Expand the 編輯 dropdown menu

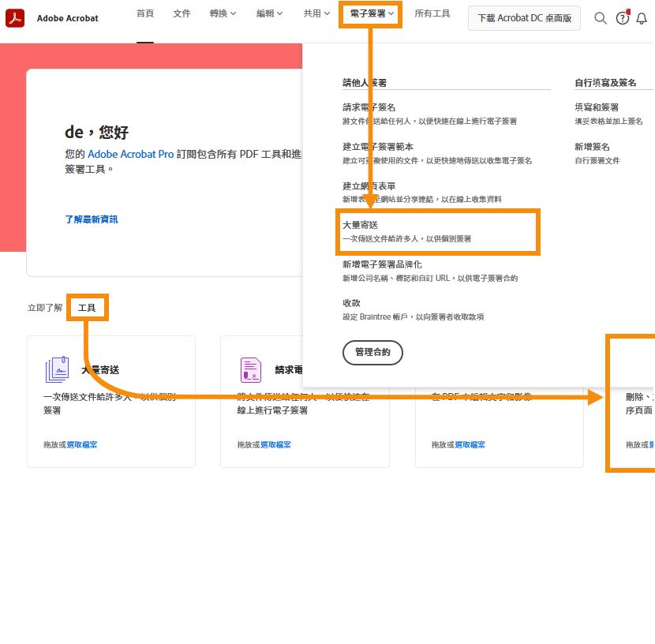point(269,13)
